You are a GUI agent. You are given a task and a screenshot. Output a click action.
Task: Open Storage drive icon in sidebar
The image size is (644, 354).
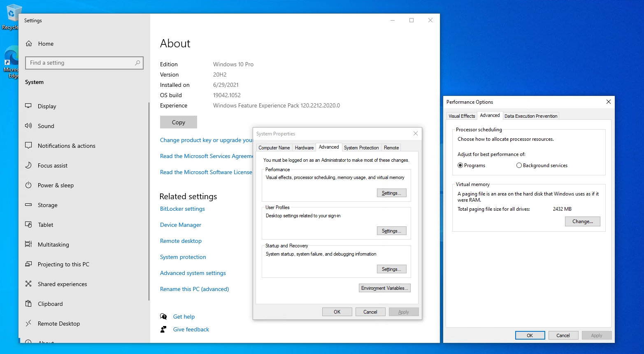point(28,205)
